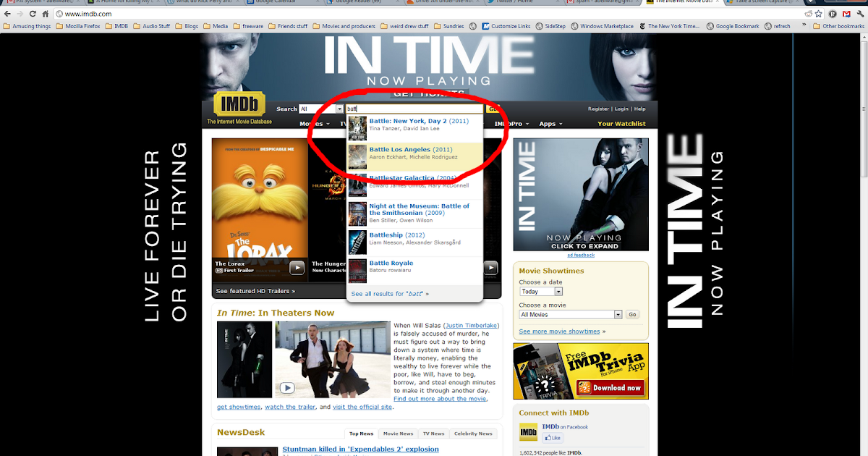Click inside the IMDb search input field
The image size is (868, 456).
[412, 109]
